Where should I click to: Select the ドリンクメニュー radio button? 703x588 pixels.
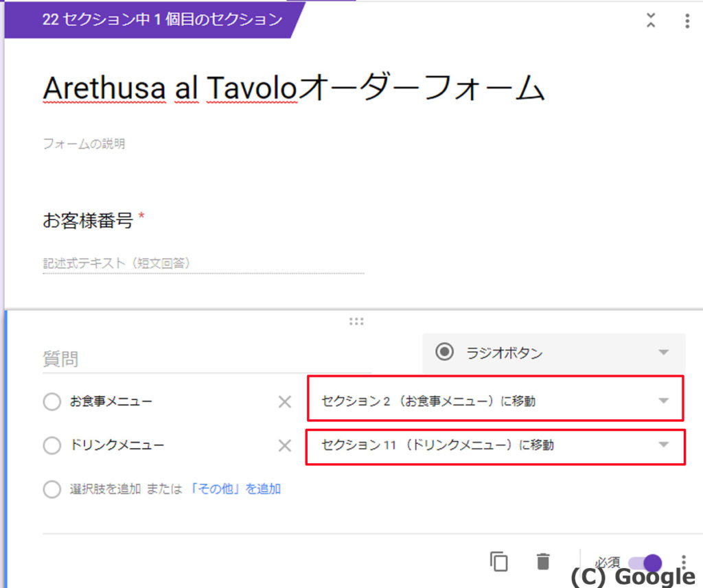tap(52, 445)
